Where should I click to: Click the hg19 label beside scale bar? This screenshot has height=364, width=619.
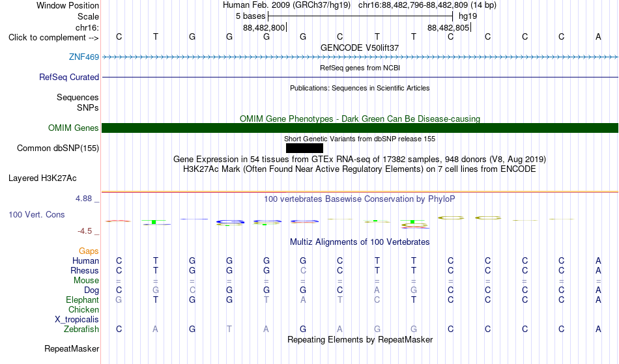click(x=467, y=16)
